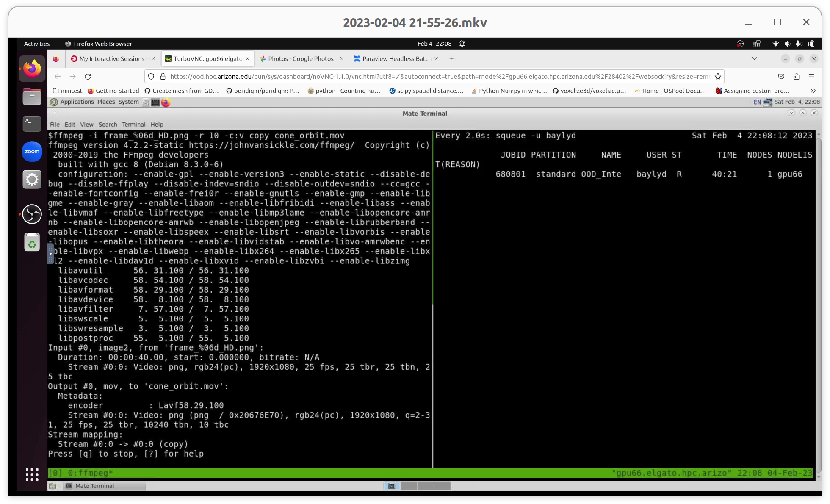This screenshot has height=504, width=830.
Task: Open the terminal launcher on the MATE panel
Action: pyautogui.click(x=155, y=102)
